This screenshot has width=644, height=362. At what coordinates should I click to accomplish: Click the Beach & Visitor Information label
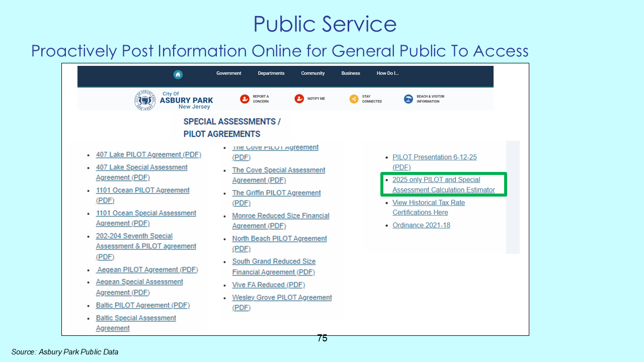430,99
